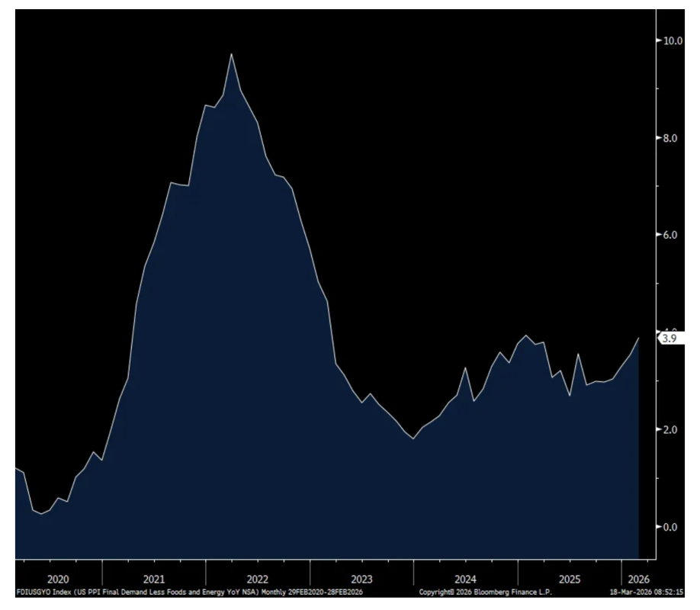Click the 0.0 y-axis tick label
The width and height of the screenshot is (700, 610).
[x=671, y=527]
